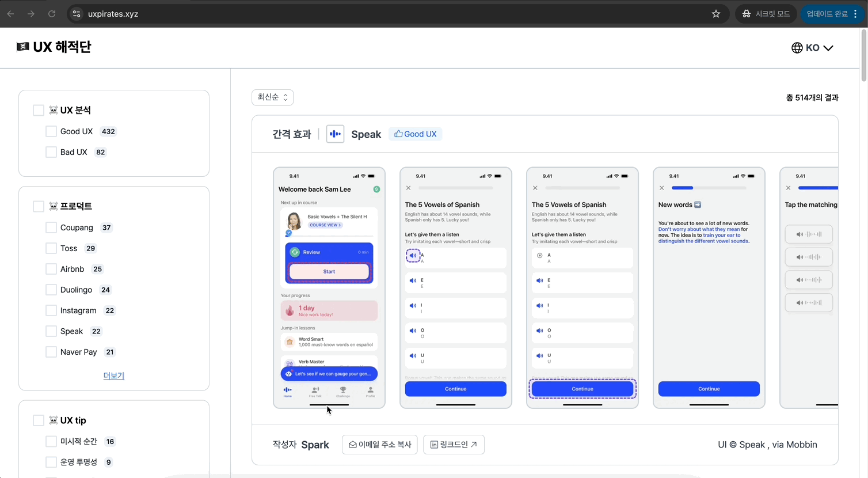This screenshot has height=478, width=868.
Task: Check the Duolingo filter checkbox
Action: coord(51,290)
